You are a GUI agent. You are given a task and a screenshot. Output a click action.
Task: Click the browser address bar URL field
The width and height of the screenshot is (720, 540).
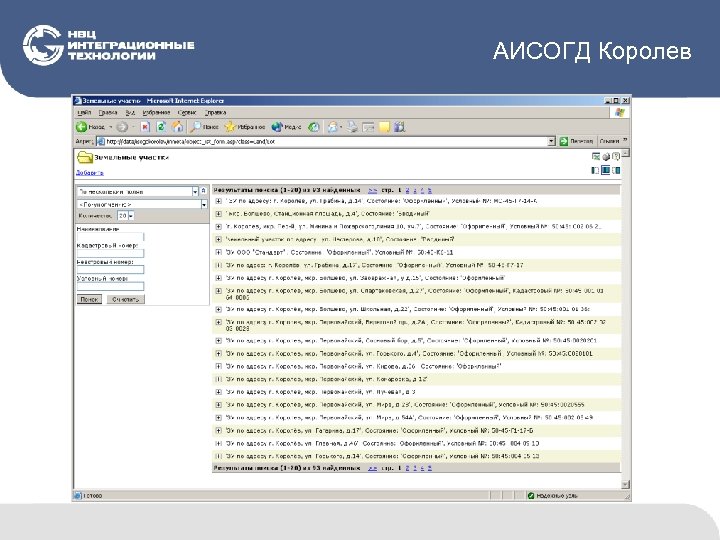pos(321,141)
